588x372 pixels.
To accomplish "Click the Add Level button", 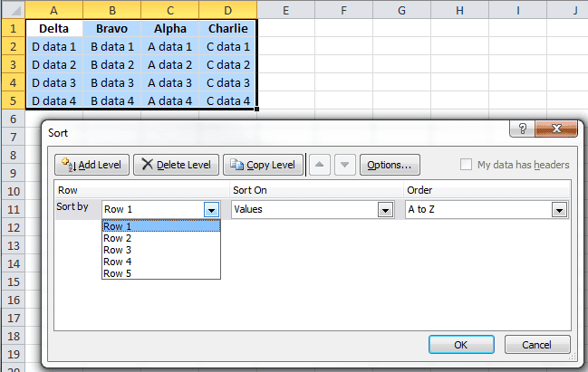I will pyautogui.click(x=92, y=165).
